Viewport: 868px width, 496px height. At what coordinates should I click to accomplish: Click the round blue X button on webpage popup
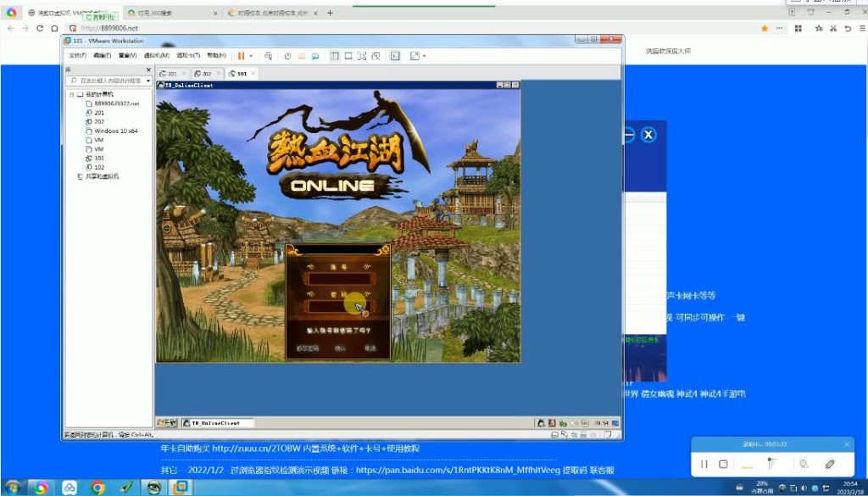(648, 135)
